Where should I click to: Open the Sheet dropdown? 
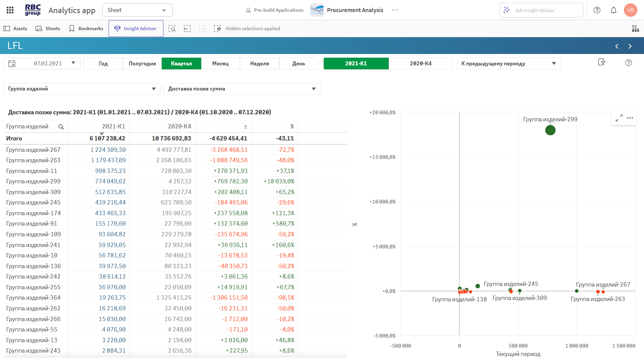tap(137, 10)
